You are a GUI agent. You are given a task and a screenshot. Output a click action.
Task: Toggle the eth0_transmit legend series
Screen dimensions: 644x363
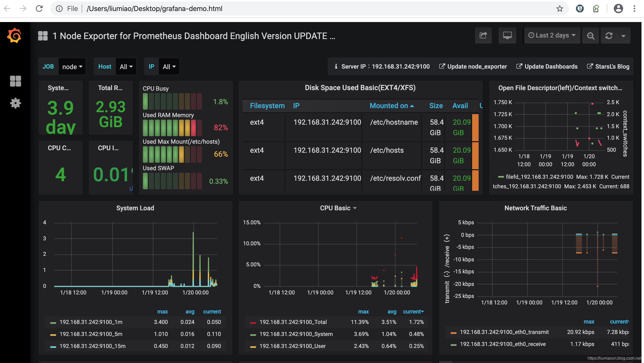pos(504,332)
